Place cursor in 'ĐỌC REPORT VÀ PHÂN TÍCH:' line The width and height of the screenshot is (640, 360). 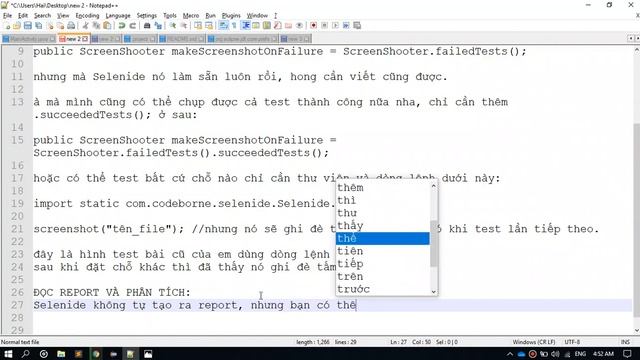pyautogui.click(x=112, y=293)
